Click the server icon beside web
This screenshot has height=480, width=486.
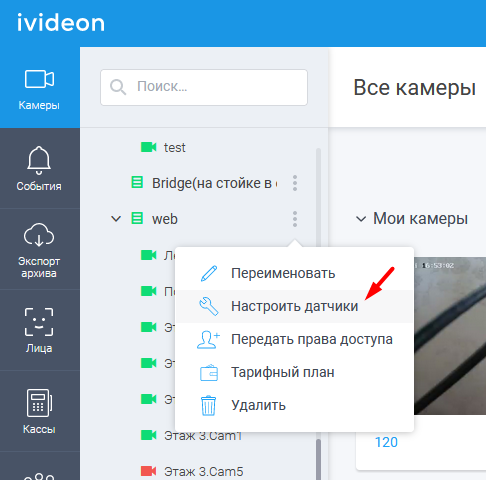click(x=137, y=218)
